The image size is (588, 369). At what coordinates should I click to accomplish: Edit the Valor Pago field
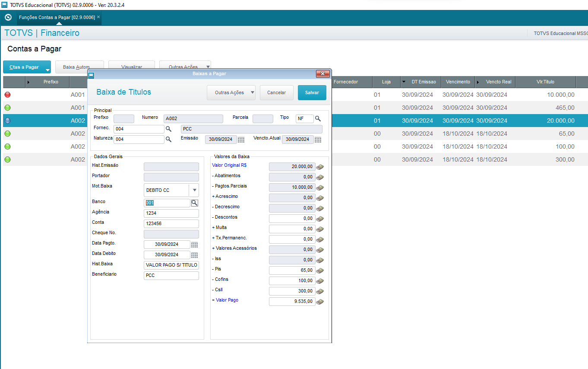292,302
